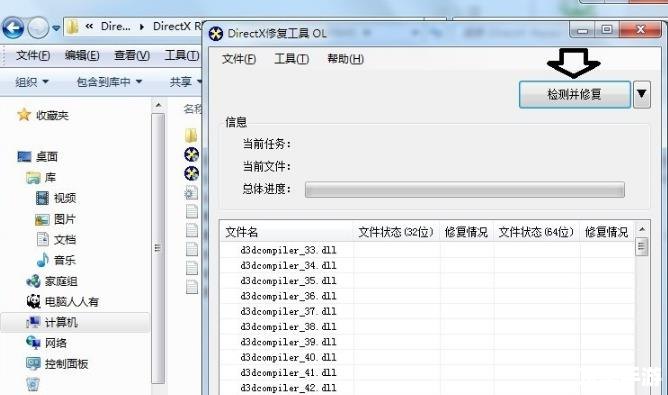Click 文件状态 (64位) column header
Screen dimensions: 668x395
[536, 232]
